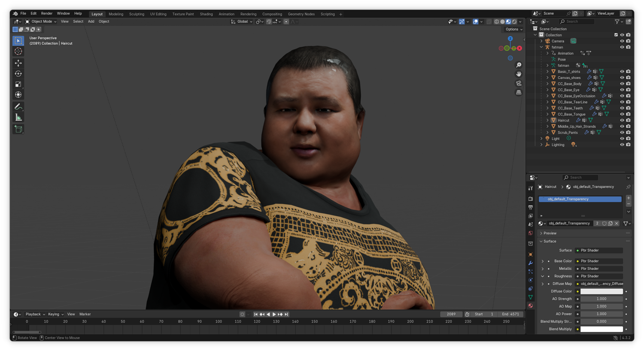Screen dimensions: 644x351
Task: Collapse the fatman armature tree
Action: [x=541, y=47]
